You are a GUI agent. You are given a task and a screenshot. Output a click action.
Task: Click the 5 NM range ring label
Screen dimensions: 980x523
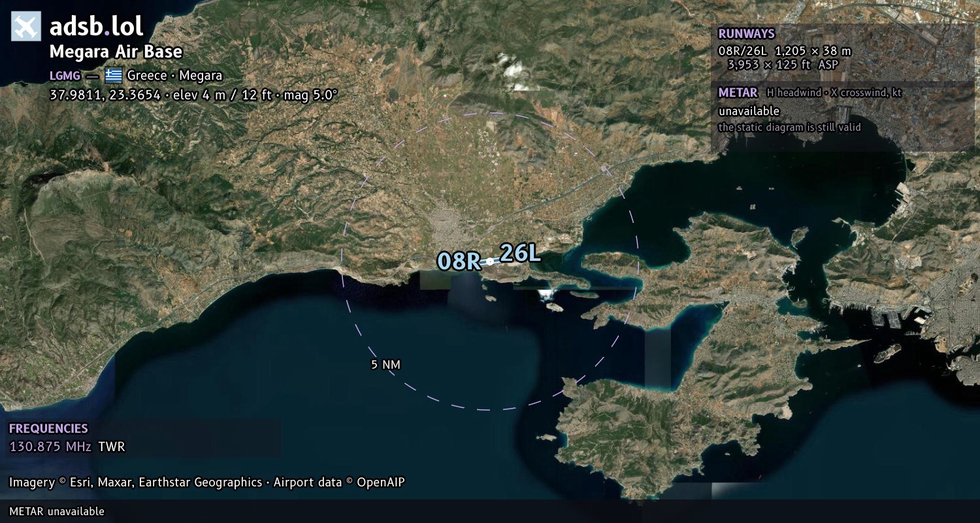pyautogui.click(x=385, y=365)
